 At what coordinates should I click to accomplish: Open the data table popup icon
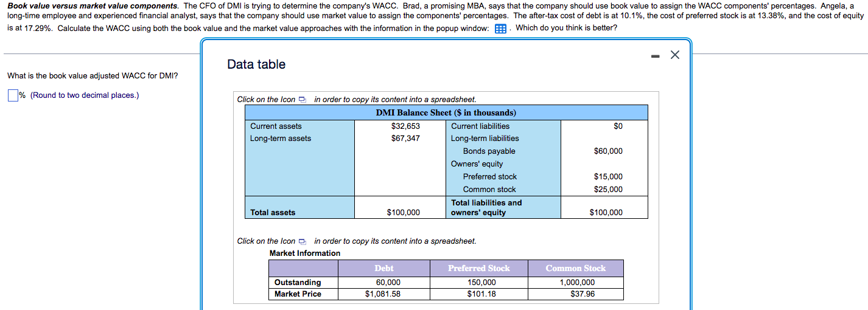pos(500,29)
